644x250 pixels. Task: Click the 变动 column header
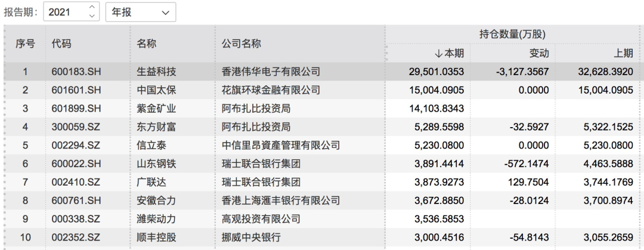539,54
